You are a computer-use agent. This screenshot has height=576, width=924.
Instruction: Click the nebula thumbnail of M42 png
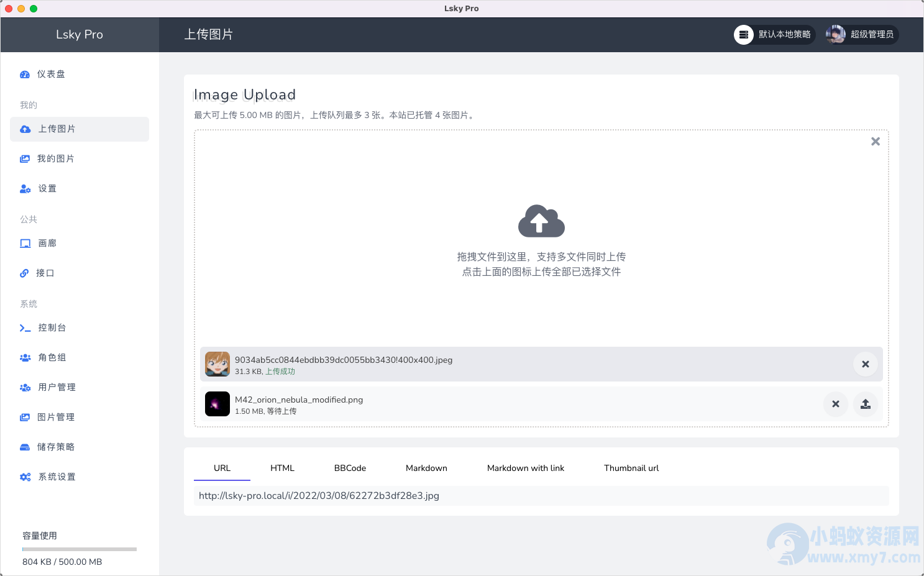pyautogui.click(x=217, y=404)
